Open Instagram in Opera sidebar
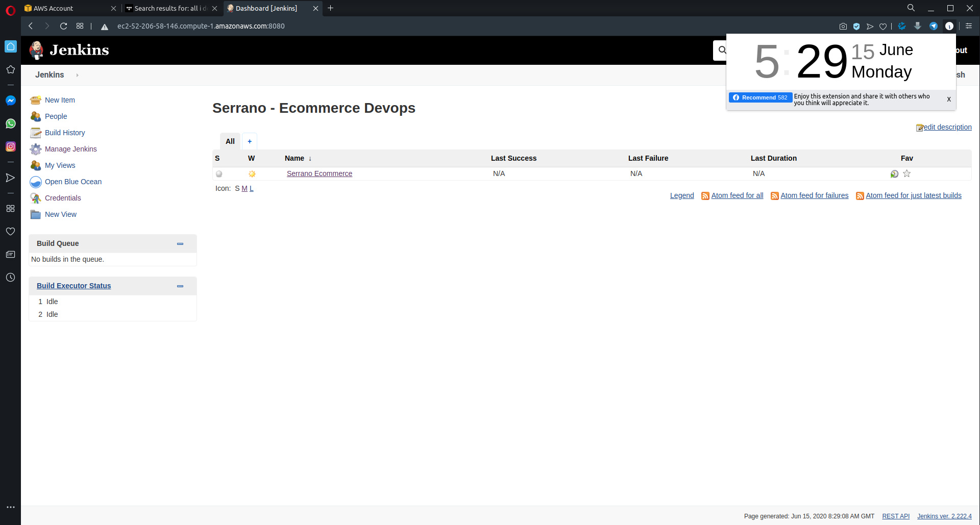The height and width of the screenshot is (525, 980). click(x=11, y=146)
